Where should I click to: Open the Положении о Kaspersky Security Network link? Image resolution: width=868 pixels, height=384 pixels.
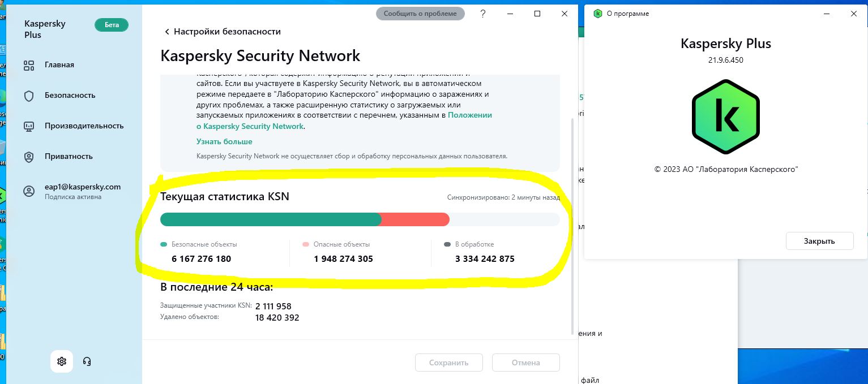coord(344,120)
